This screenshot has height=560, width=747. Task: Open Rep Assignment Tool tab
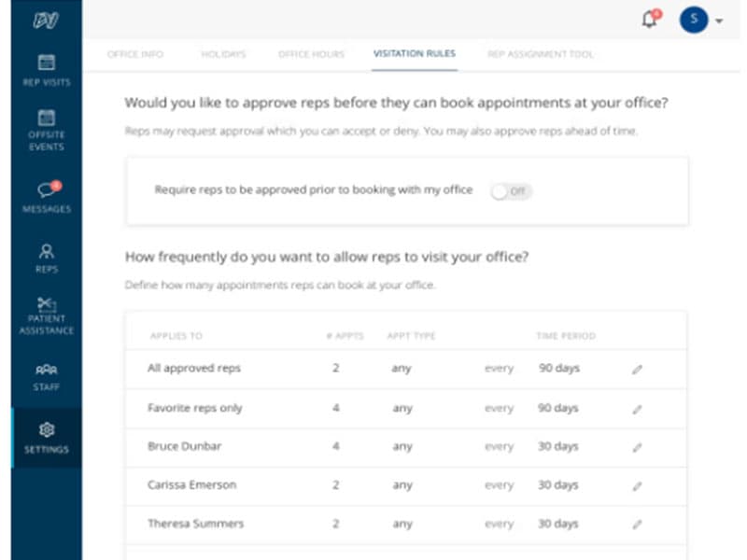(540, 54)
